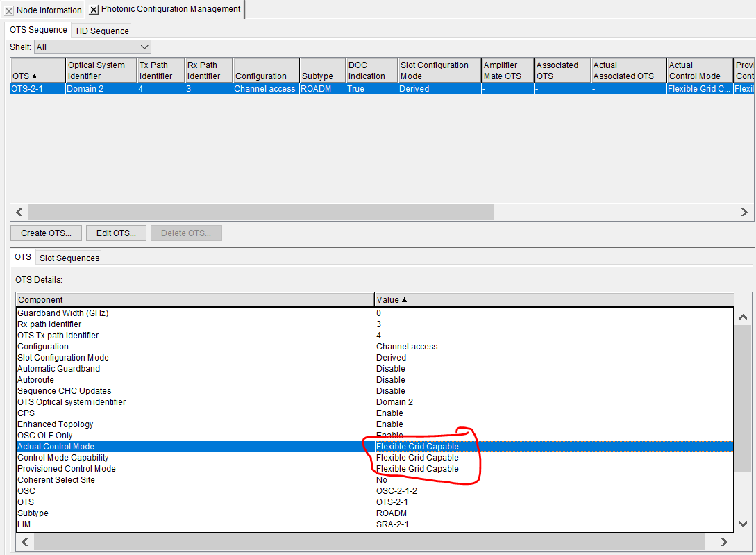Sort by Tx Path Identifier column
The image size is (756, 555).
click(x=161, y=70)
